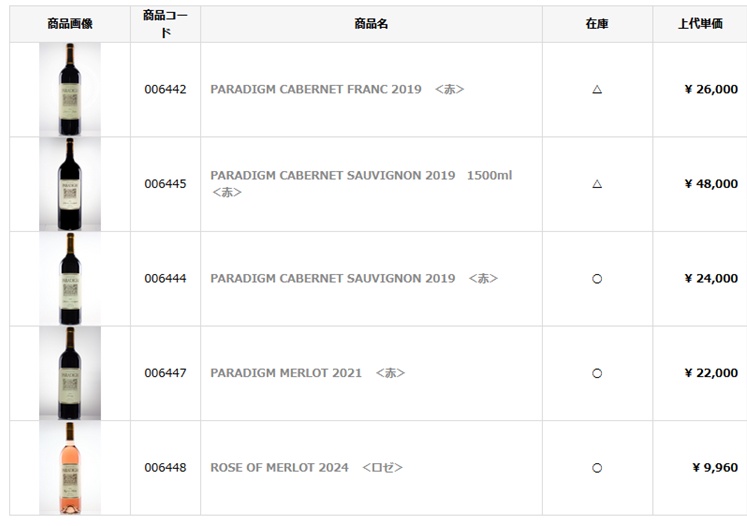
Task: Click the triangle stock icon for product 006445
Action: pyautogui.click(x=597, y=184)
